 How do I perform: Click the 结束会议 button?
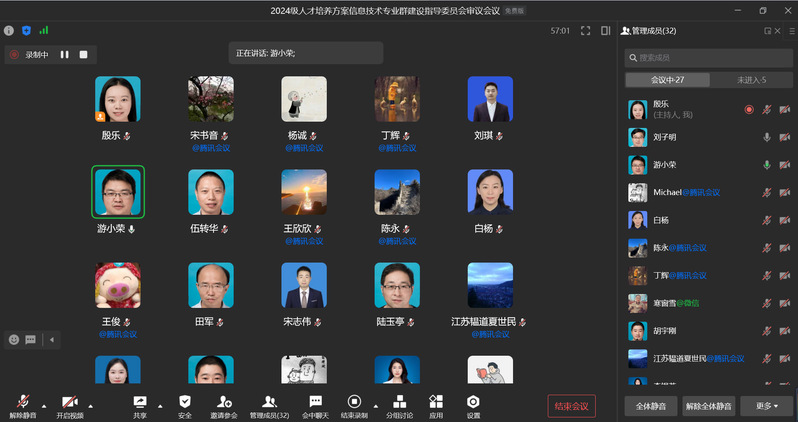click(x=570, y=406)
